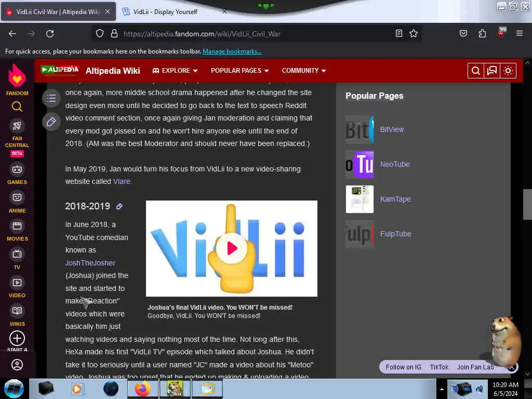Open Movies in Fandom sidebar
The image size is (532, 399).
17,226
